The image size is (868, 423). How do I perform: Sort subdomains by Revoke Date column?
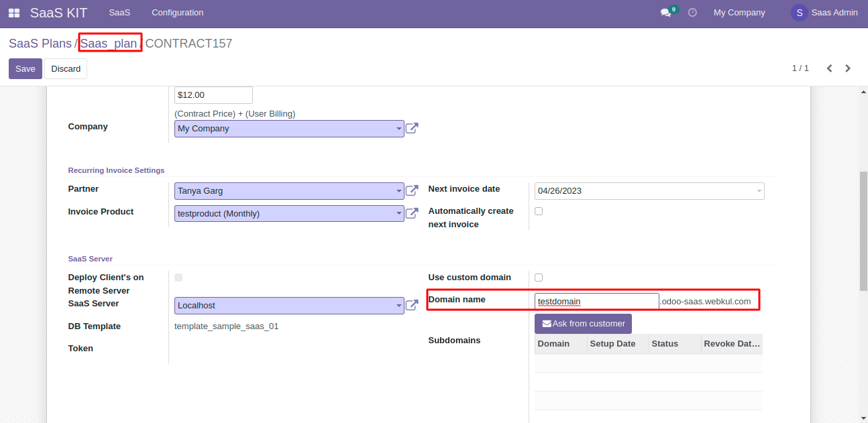tap(732, 344)
